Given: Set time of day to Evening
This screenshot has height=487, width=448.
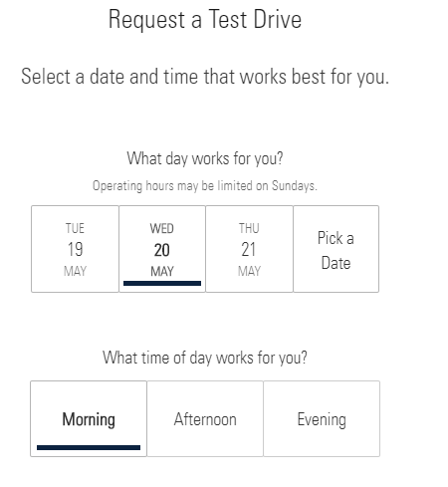Looking at the screenshot, I should click(x=322, y=419).
